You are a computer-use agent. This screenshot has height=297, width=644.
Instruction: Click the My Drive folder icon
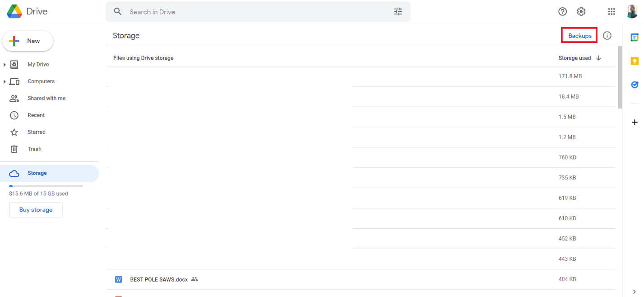pos(14,65)
